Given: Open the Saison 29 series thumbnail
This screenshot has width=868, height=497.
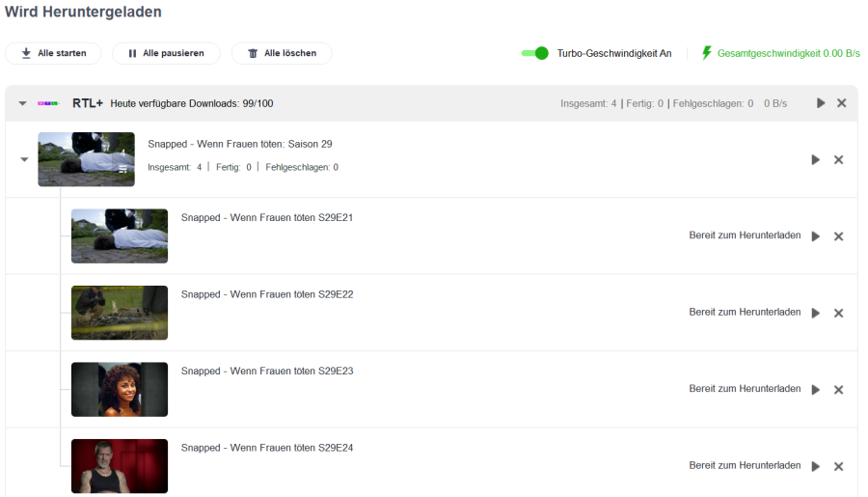Looking at the screenshot, I should pyautogui.click(x=86, y=159).
